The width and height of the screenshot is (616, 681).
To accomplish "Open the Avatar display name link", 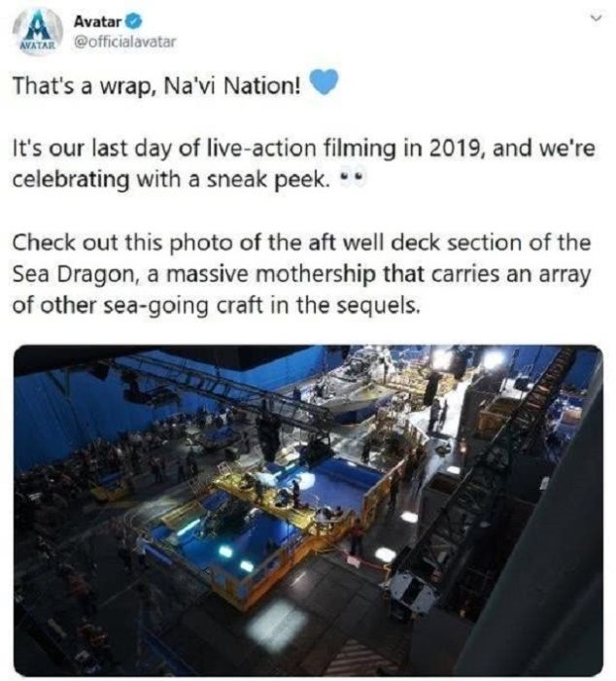I will tap(97, 20).
